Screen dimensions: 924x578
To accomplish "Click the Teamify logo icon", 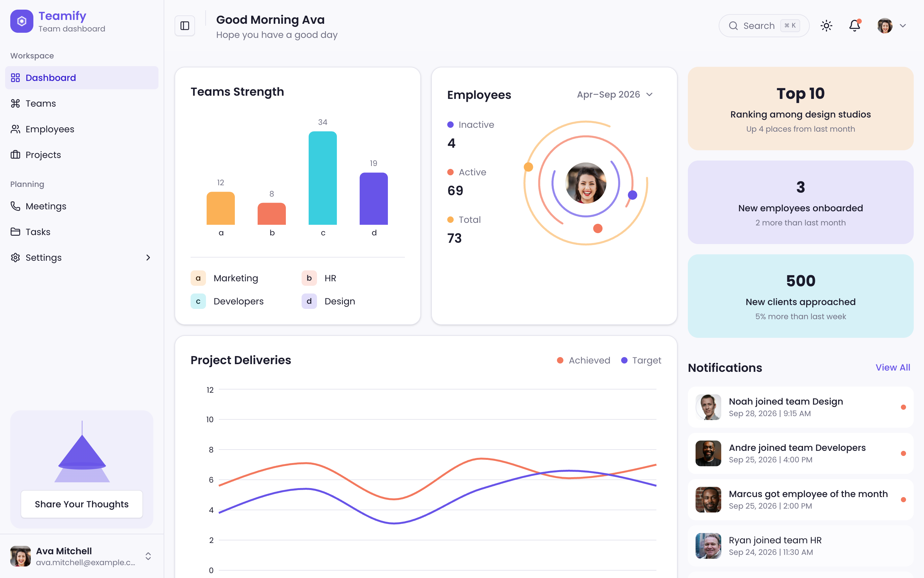I will 22,22.
